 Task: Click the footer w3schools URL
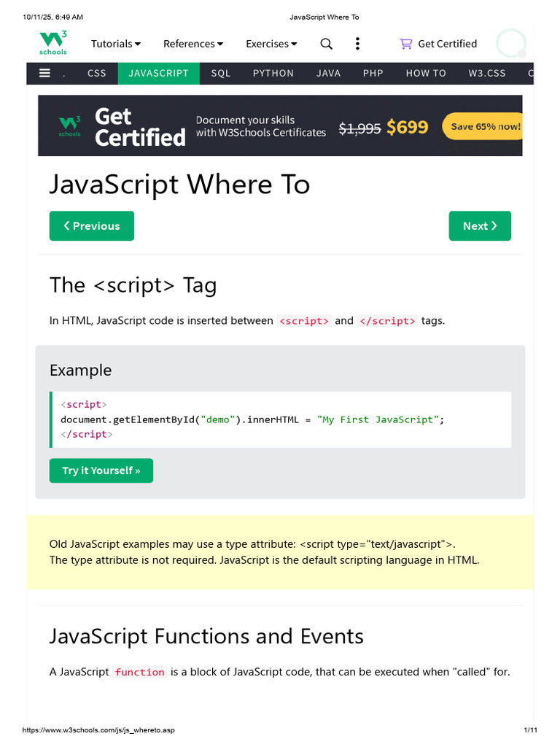click(x=98, y=730)
